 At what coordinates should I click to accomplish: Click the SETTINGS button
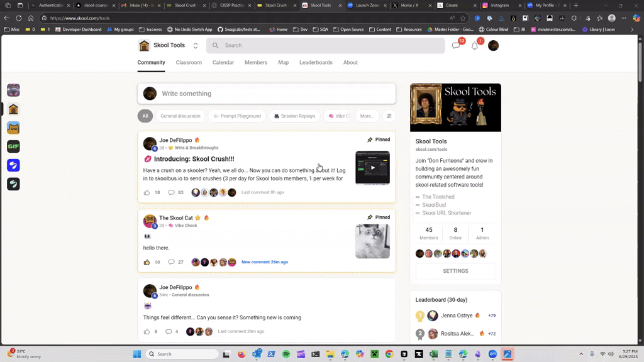[x=455, y=271]
